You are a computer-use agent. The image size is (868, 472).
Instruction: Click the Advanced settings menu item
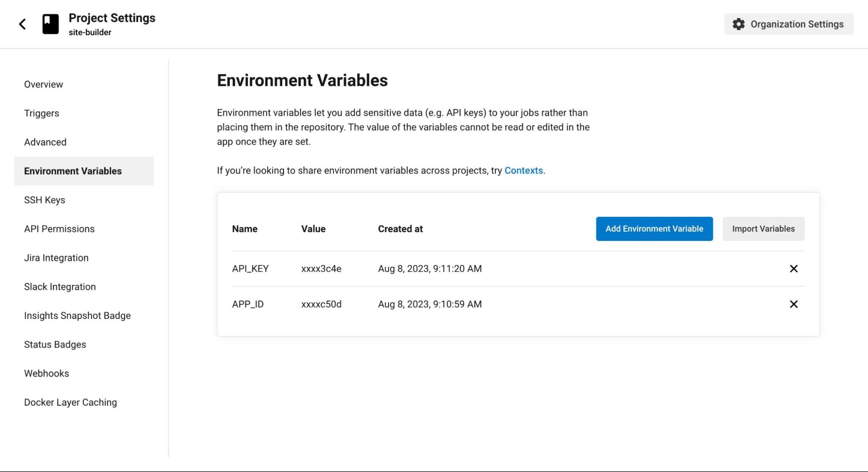click(x=45, y=141)
